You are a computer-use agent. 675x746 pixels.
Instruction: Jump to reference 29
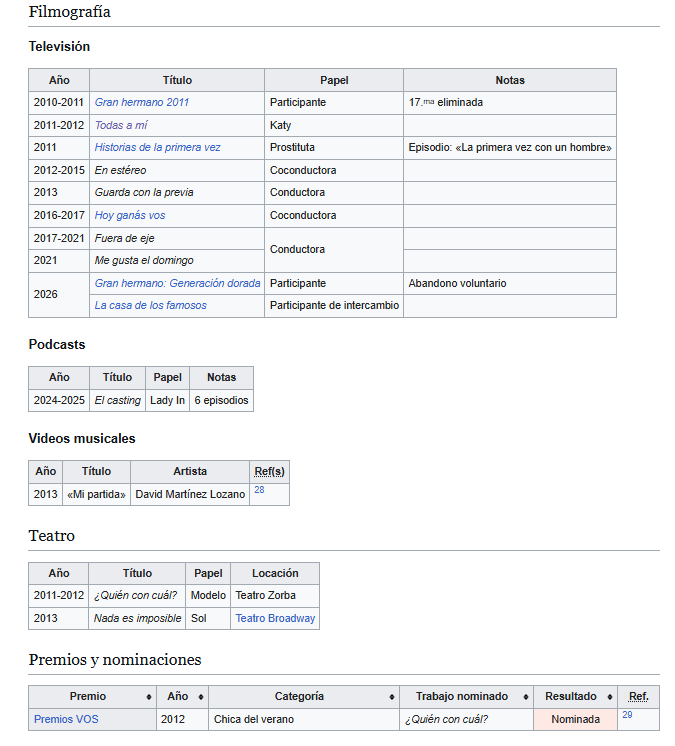point(627,715)
